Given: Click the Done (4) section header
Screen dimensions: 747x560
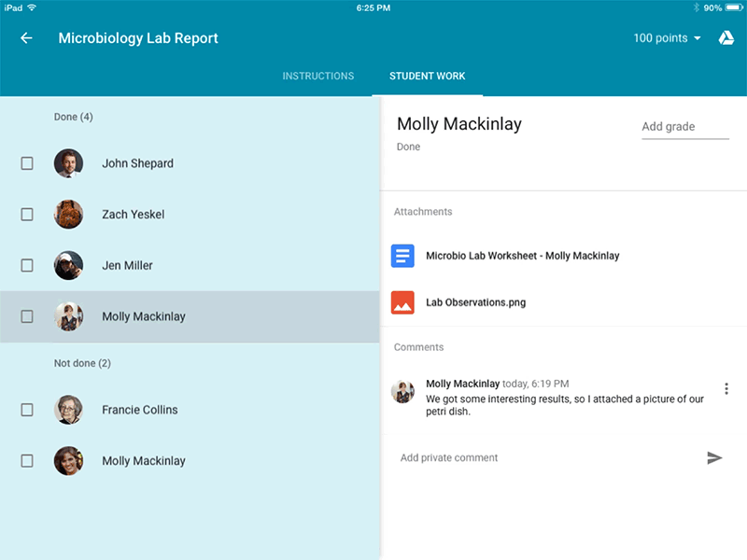Looking at the screenshot, I should (x=74, y=117).
